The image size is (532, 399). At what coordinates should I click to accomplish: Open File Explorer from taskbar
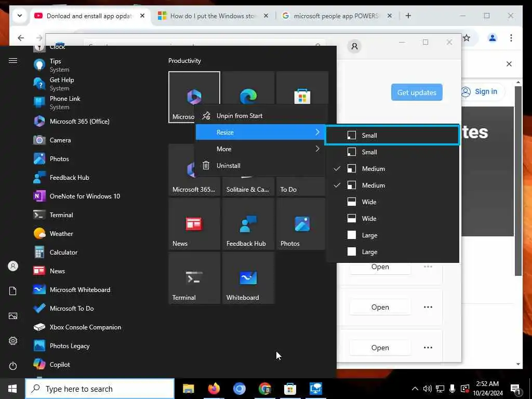(188, 389)
